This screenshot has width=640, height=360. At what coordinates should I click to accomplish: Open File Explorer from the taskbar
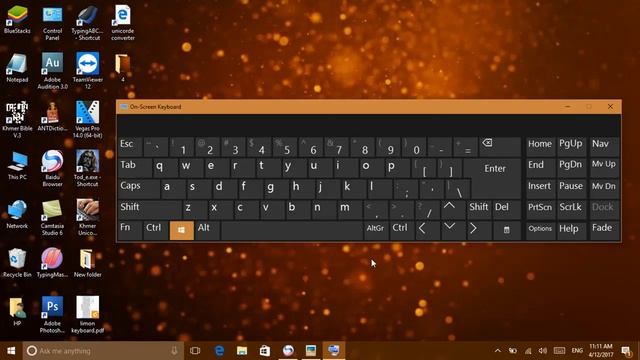242,351
